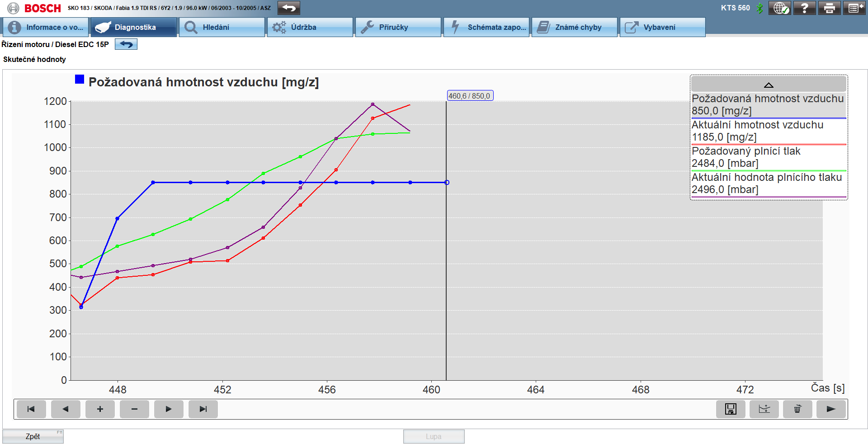This screenshot has width=868, height=444.
Task: Zoom out graph with the minus button
Action: point(134,409)
